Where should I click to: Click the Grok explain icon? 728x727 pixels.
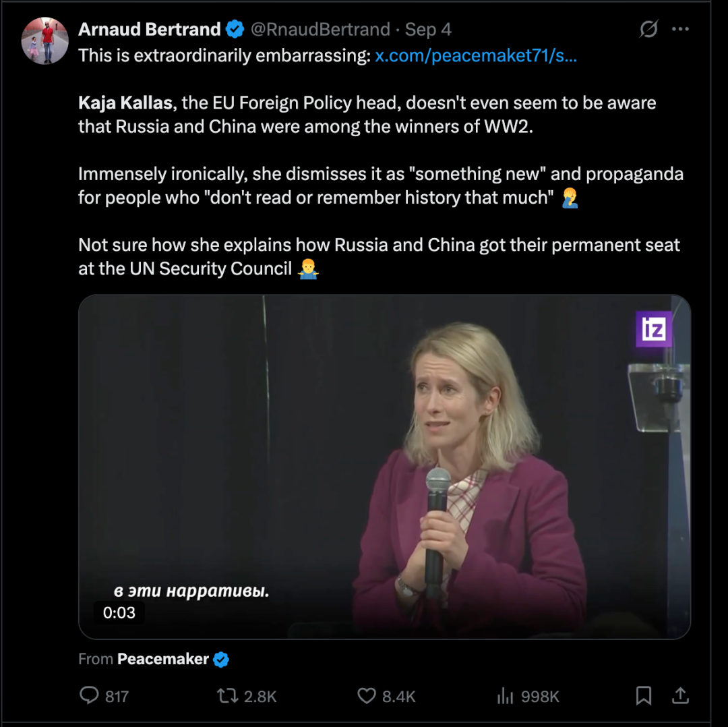pos(648,29)
